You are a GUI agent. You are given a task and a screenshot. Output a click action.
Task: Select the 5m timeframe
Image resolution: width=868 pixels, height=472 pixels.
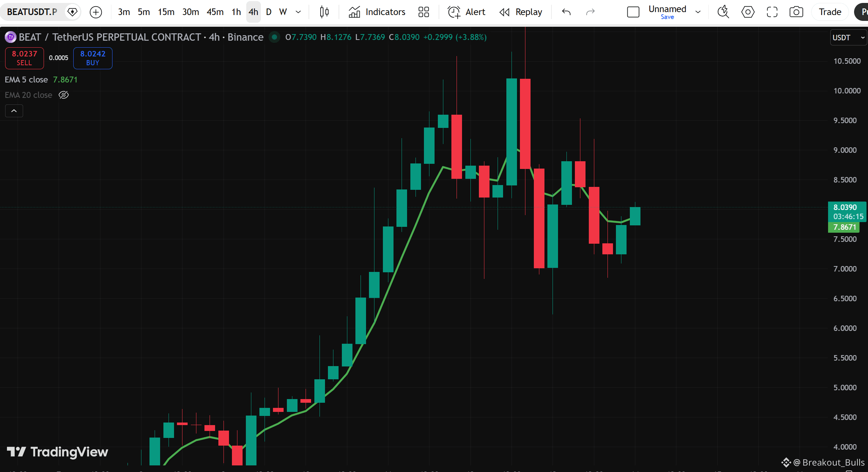pyautogui.click(x=144, y=12)
